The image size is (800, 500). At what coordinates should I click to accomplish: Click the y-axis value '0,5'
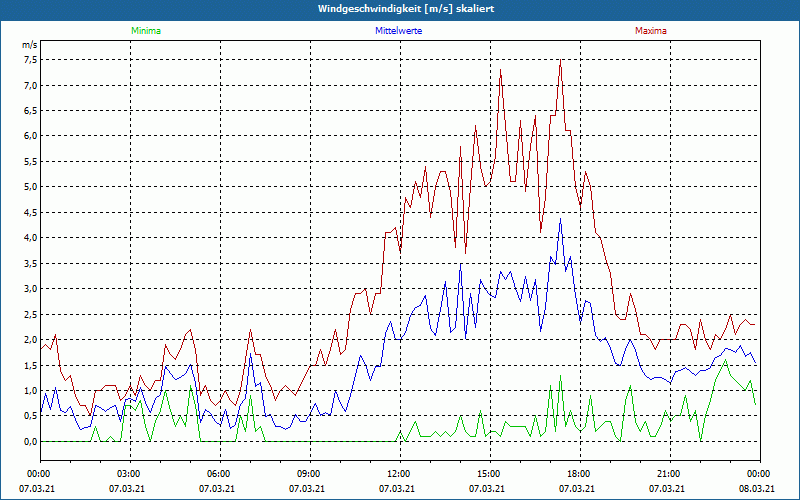pos(30,416)
